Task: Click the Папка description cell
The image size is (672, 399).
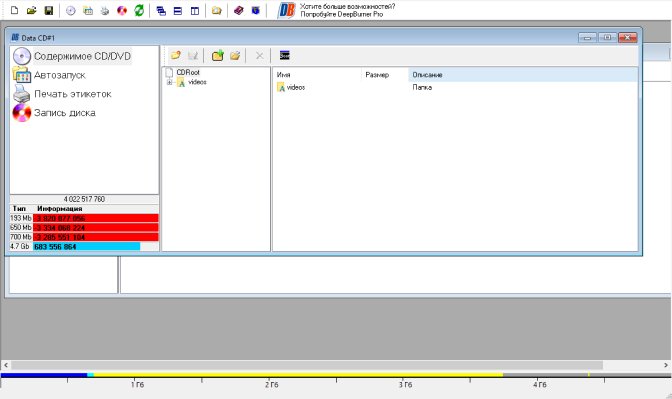Action: (422, 87)
